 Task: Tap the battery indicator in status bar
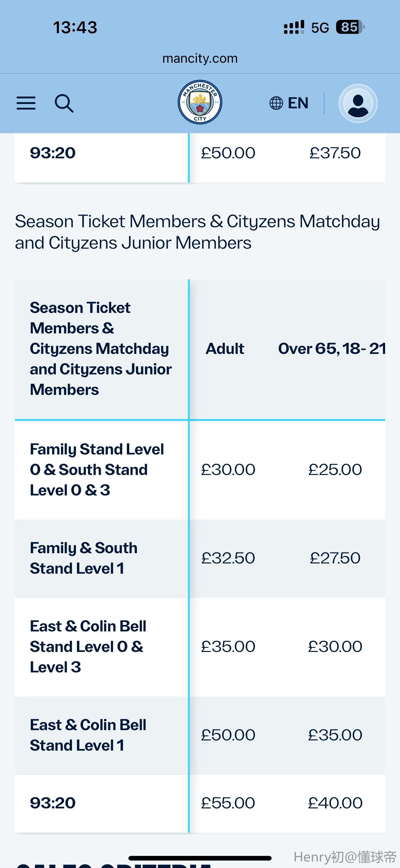[350, 27]
